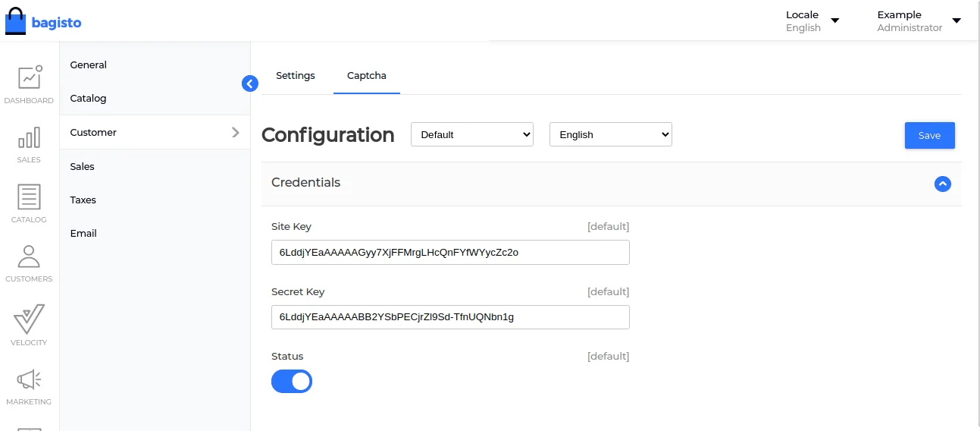Click into the Secret Key field

coord(450,316)
